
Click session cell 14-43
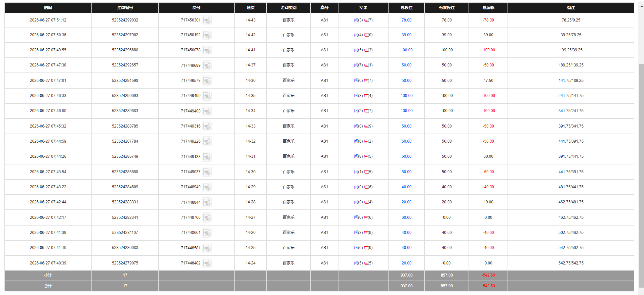click(x=250, y=20)
